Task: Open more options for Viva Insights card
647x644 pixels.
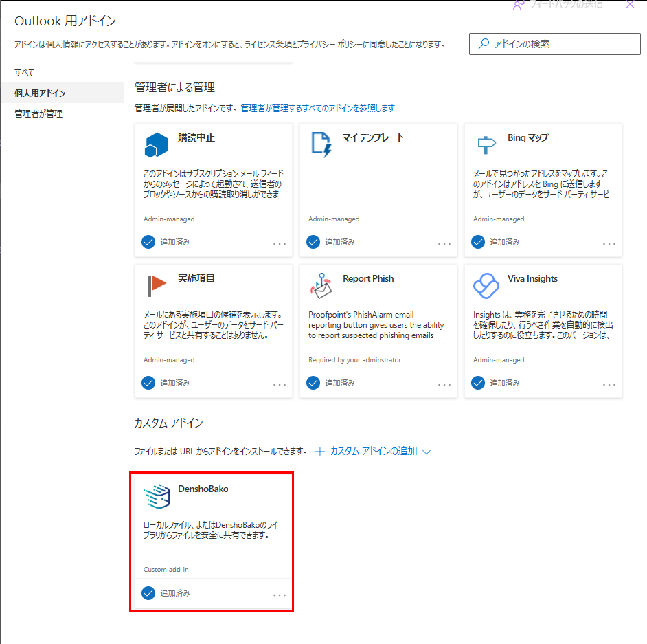Action: click(x=609, y=385)
